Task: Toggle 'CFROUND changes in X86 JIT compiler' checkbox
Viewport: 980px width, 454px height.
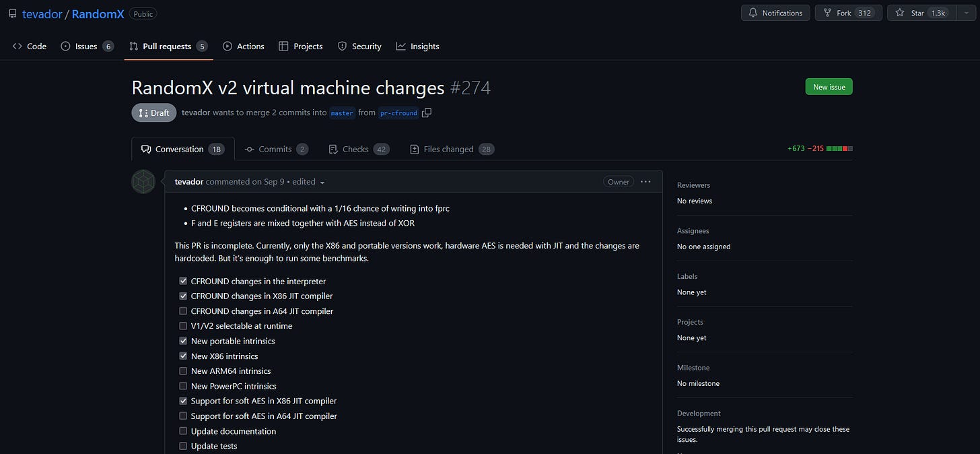Action: pos(183,296)
